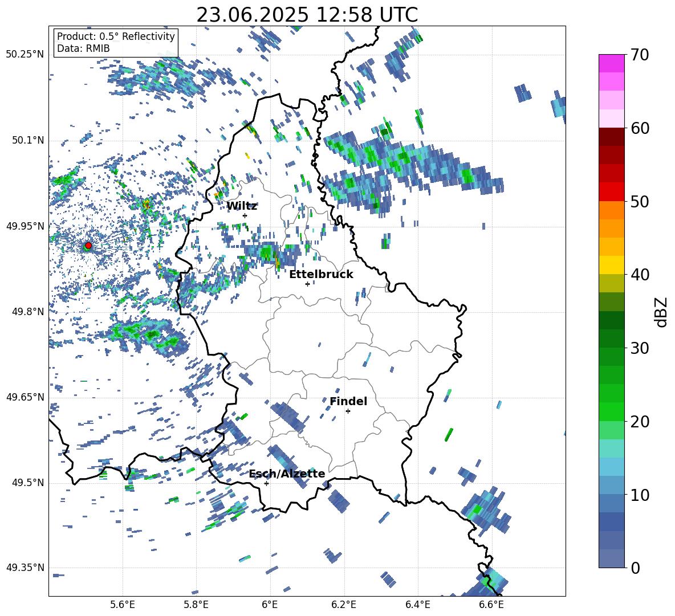
Task: Click the 10 tick on the colorbar
Action: click(x=640, y=495)
